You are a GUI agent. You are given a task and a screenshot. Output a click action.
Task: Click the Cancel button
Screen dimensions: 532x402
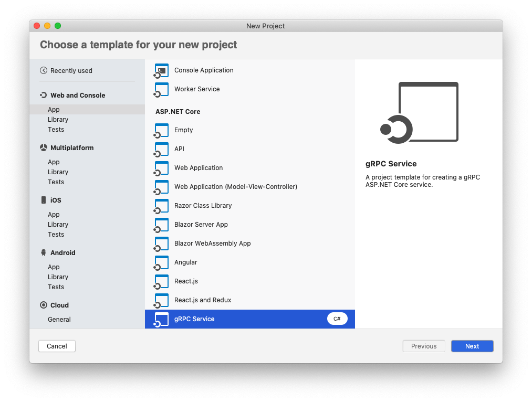tap(57, 346)
